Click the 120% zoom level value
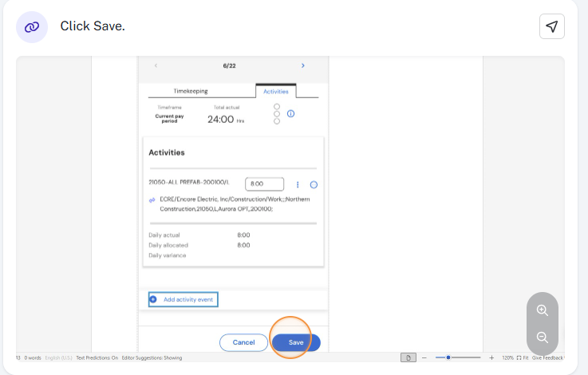This screenshot has width=588, height=375. coord(507,357)
